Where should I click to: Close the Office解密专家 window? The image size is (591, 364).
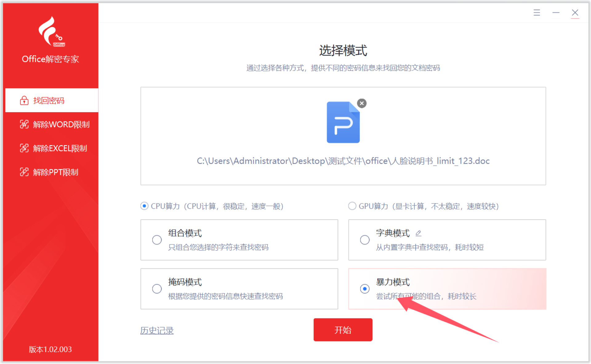[x=575, y=13]
